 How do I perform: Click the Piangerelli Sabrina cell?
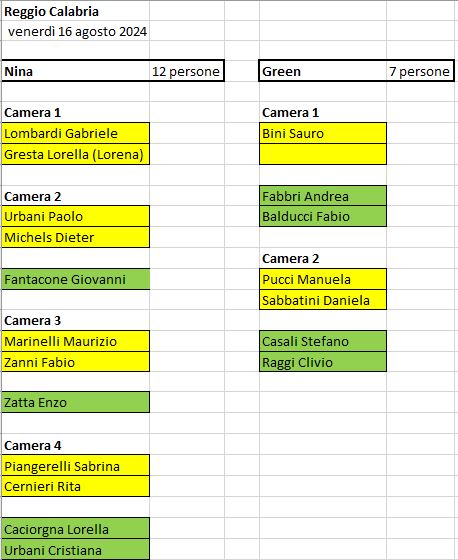[75, 465]
